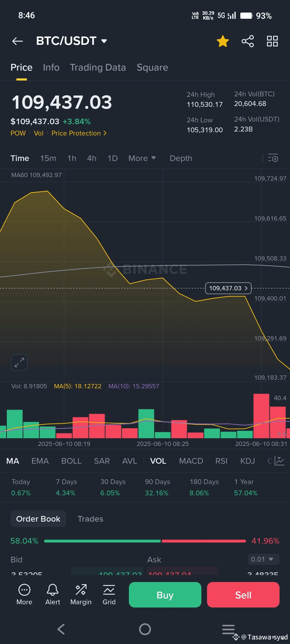Screen dimensions: 290x644
Task: Open the Trading Data tab
Action: (98, 67)
